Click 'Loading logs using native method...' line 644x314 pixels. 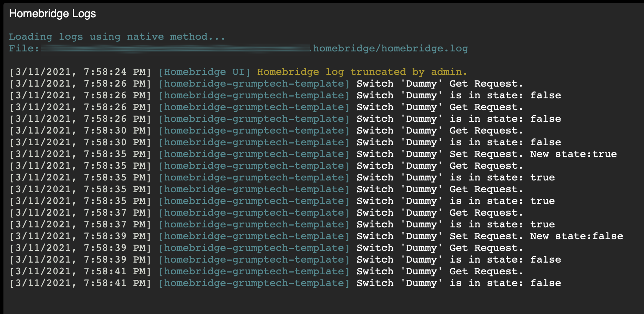pyautogui.click(x=117, y=37)
